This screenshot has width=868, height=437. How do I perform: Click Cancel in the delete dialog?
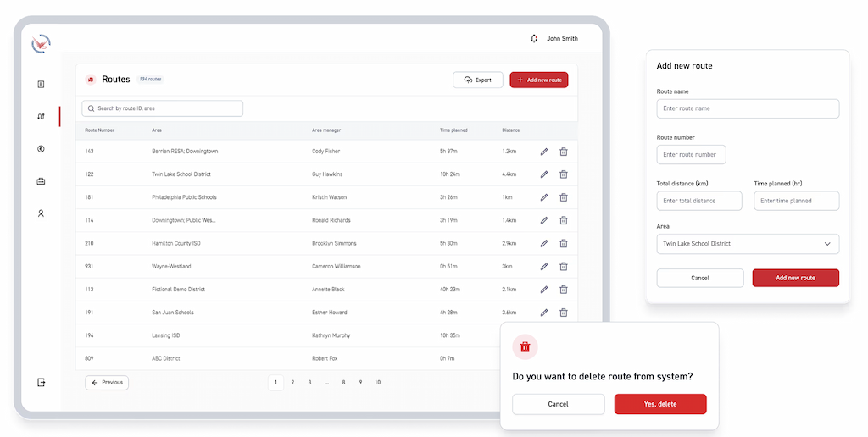[558, 404]
